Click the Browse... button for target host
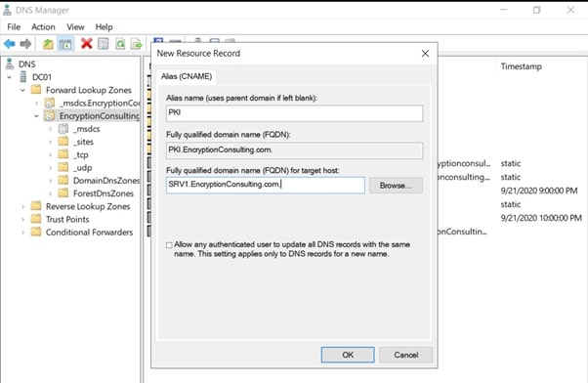588x383 pixels. pos(396,186)
